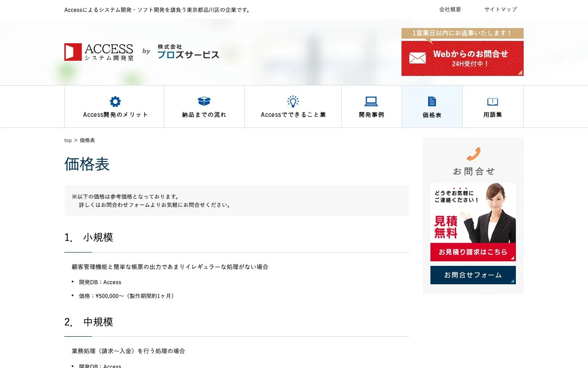The width and height of the screenshot is (588, 368).
Task: Open the 納品までの流れ menu item
Action: (204, 106)
